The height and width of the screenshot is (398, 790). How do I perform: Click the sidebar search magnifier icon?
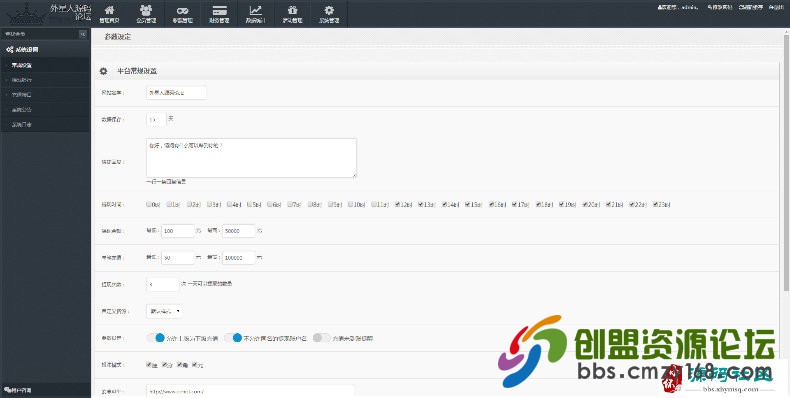pos(83,34)
